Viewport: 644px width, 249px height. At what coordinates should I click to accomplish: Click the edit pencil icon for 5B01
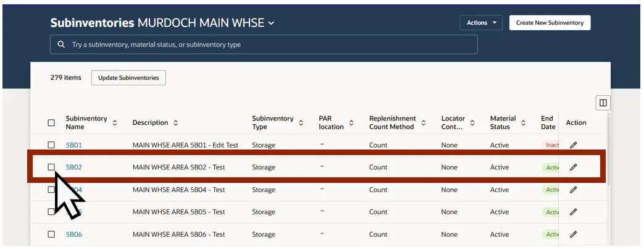[573, 145]
